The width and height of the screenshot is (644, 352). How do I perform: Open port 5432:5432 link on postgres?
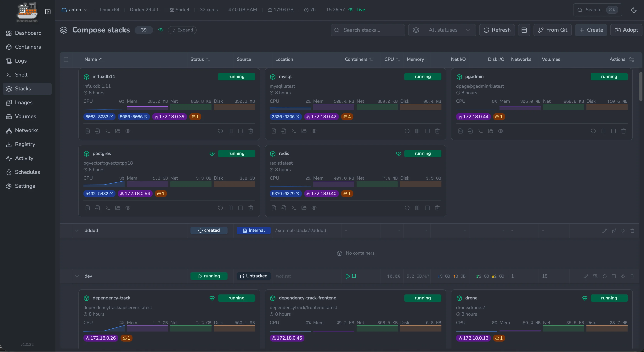coord(99,194)
